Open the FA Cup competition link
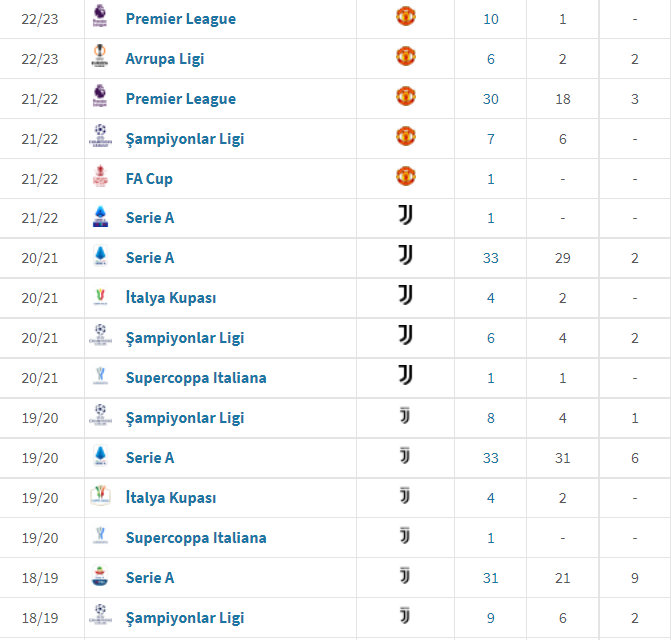The width and height of the screenshot is (671, 640). 149,178
